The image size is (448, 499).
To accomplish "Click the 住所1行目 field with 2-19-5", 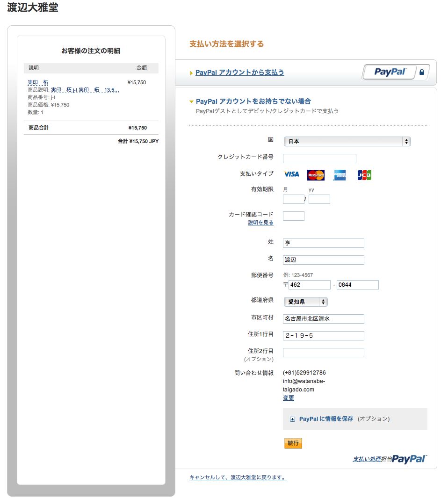I will click(323, 336).
